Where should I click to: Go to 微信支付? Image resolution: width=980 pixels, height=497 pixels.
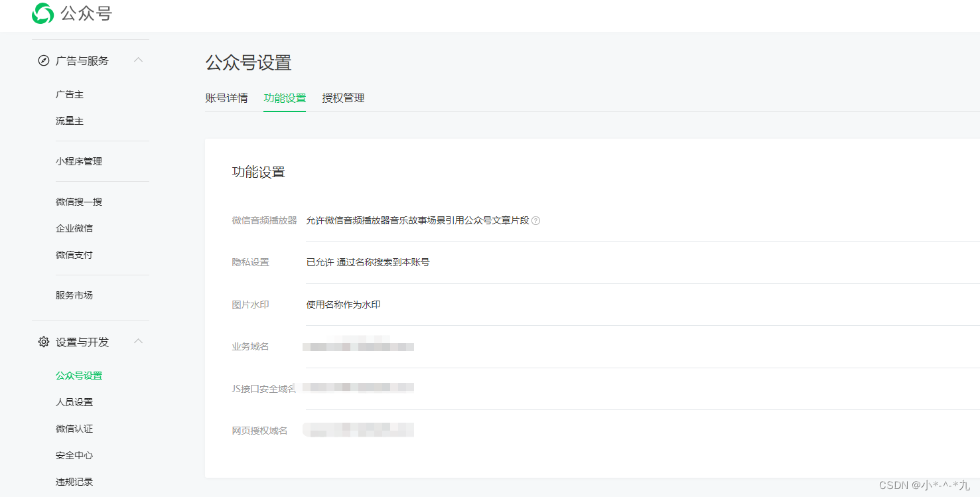(74, 255)
